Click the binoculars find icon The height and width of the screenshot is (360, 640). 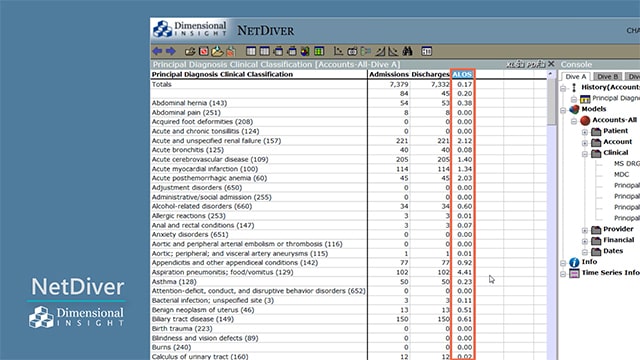[x=407, y=51]
